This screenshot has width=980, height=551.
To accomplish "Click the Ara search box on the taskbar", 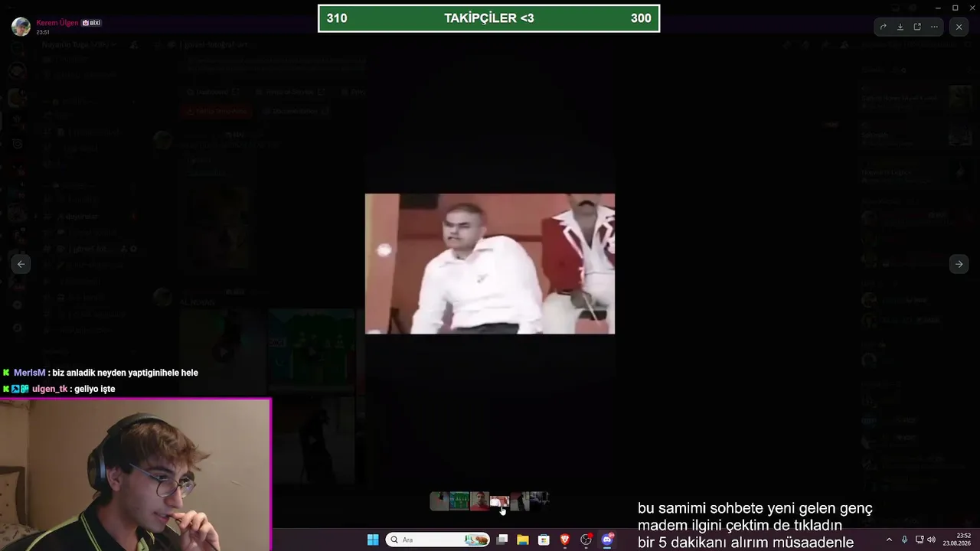I will tap(439, 540).
